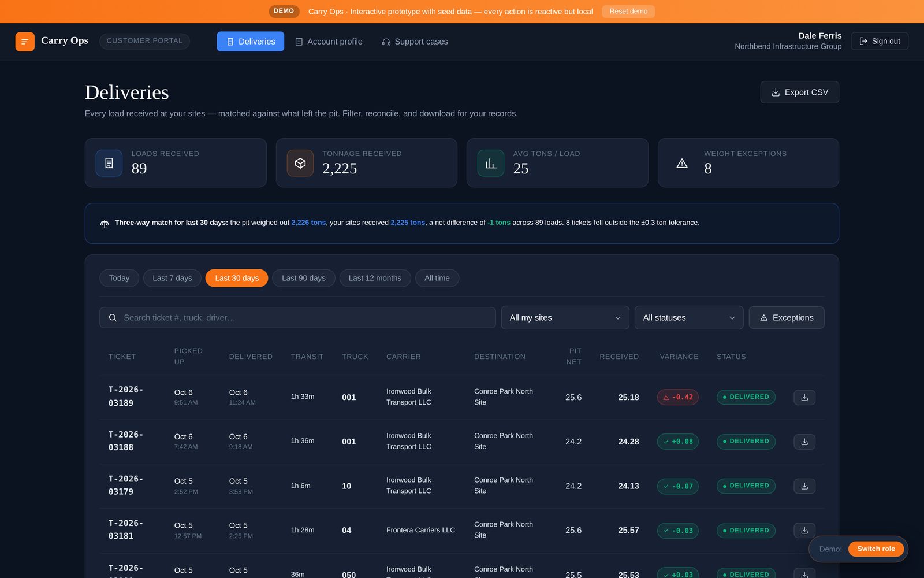Image resolution: width=924 pixels, height=578 pixels.
Task: Click the CUSTOMER PORTAL badge
Action: 144,41
